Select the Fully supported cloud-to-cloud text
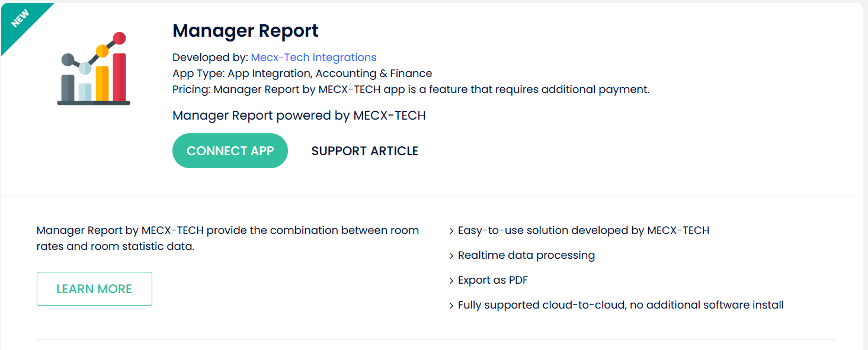868x350 pixels. 620,305
